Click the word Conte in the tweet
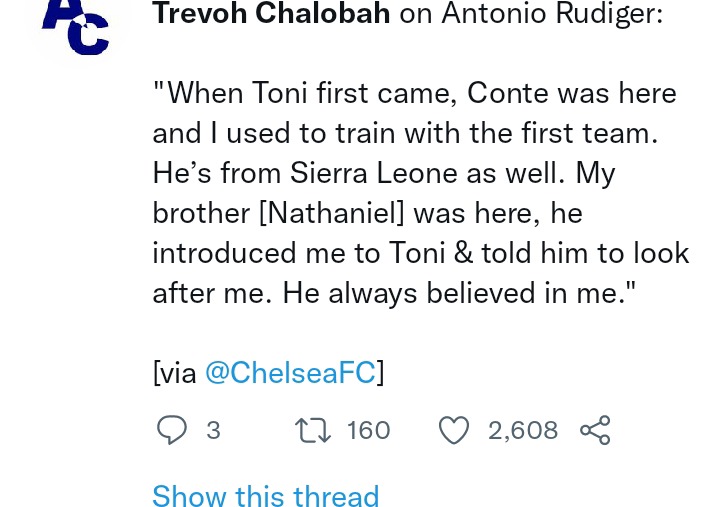The image size is (720, 507). click(x=507, y=93)
